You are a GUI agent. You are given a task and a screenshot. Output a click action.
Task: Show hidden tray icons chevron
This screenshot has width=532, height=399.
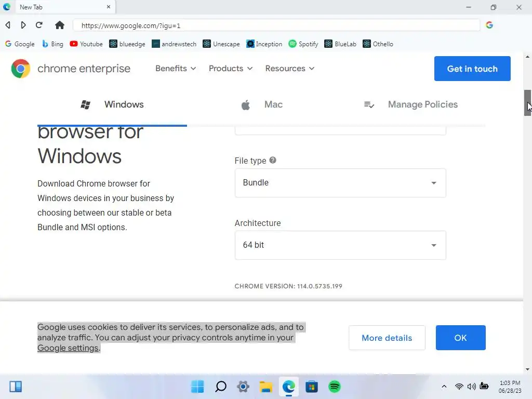pyautogui.click(x=444, y=387)
